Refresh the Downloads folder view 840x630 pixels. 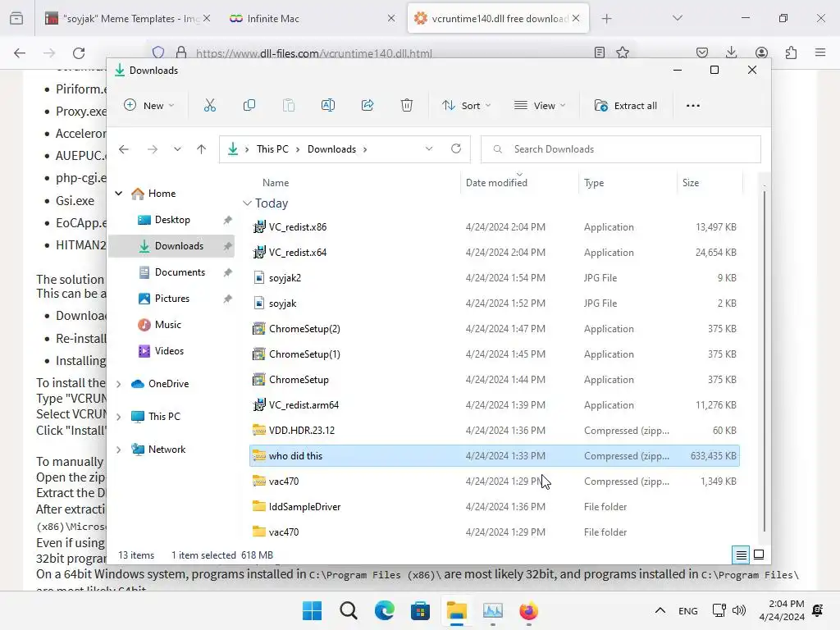[x=456, y=148]
